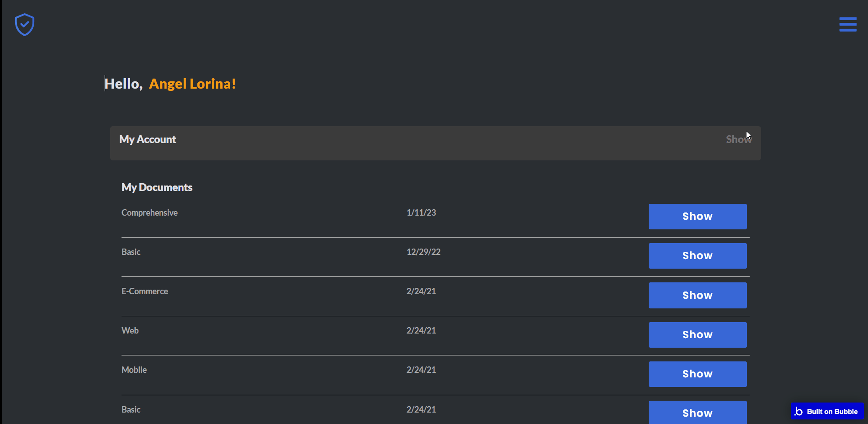The image size is (868, 424).
Task: Click the Bubble logo icon in the badge
Action: (799, 412)
